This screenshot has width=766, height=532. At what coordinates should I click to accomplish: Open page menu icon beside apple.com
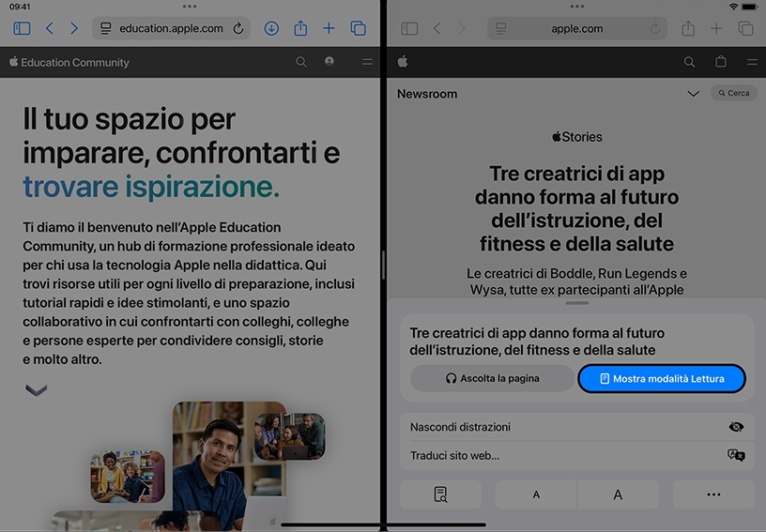[500, 29]
